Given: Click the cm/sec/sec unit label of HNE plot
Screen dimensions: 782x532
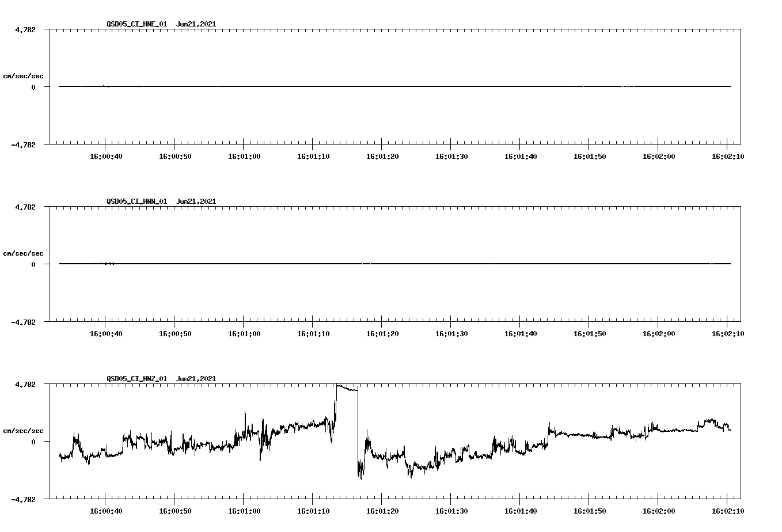Looking at the screenshot, I should click(23, 76).
